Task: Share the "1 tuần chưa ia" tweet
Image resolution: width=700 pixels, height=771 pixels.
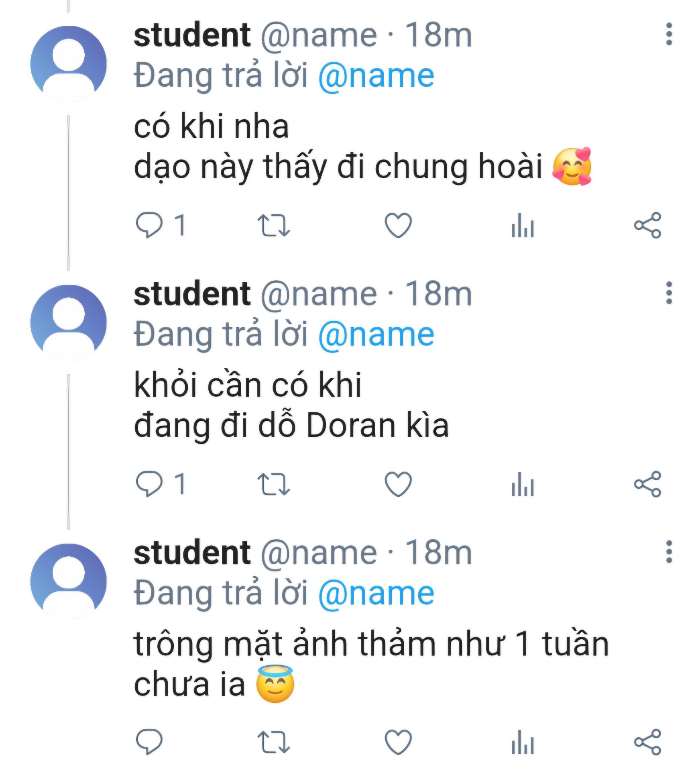Action: point(647,741)
